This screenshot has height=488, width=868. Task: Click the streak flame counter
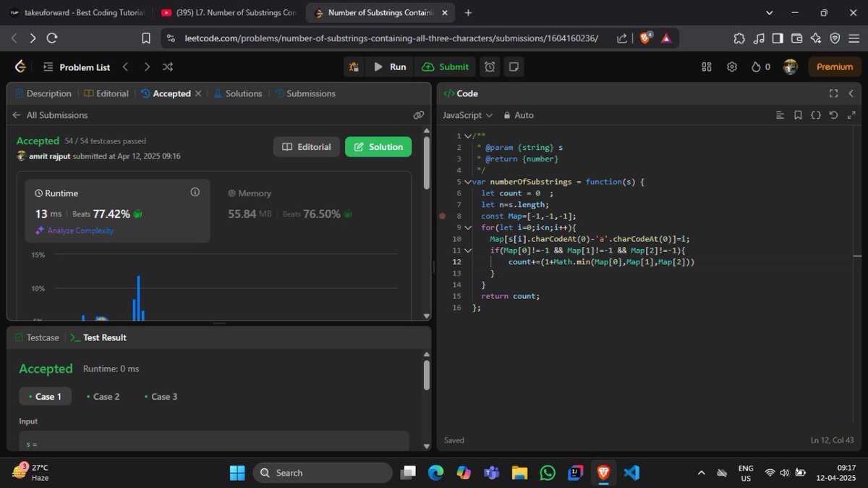coord(761,67)
